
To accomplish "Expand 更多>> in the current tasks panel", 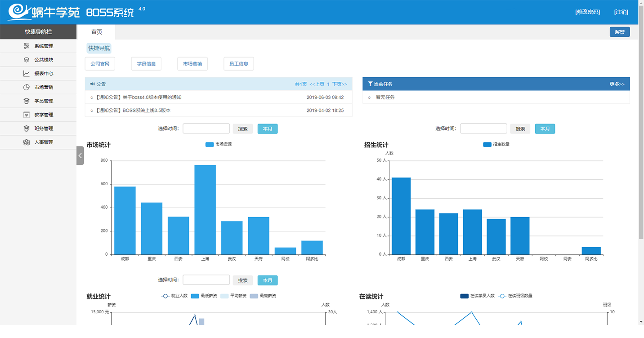I will 617,84.
